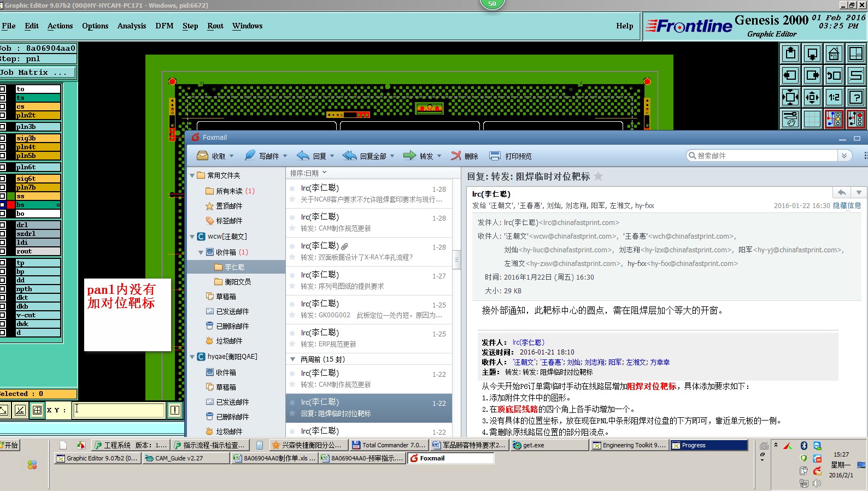
Task: Click the green color swatch of layer 'ss'
Action: point(11,196)
